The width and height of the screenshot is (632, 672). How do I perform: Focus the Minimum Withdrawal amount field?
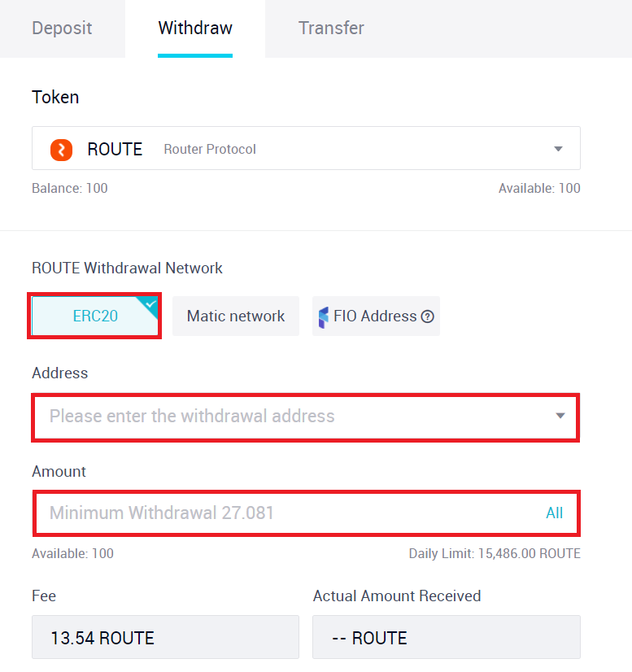coord(307,513)
